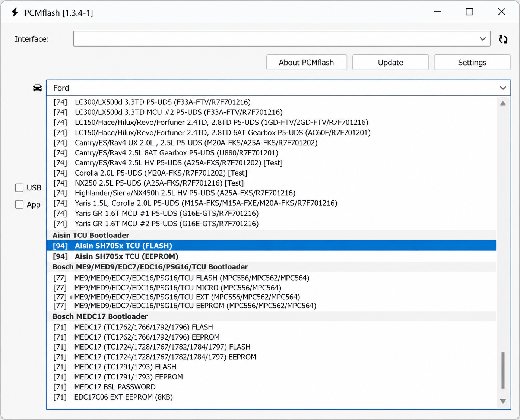Select Yaris GR 1.6T MCU #2
The width and height of the screenshot is (520, 420).
pos(272,224)
